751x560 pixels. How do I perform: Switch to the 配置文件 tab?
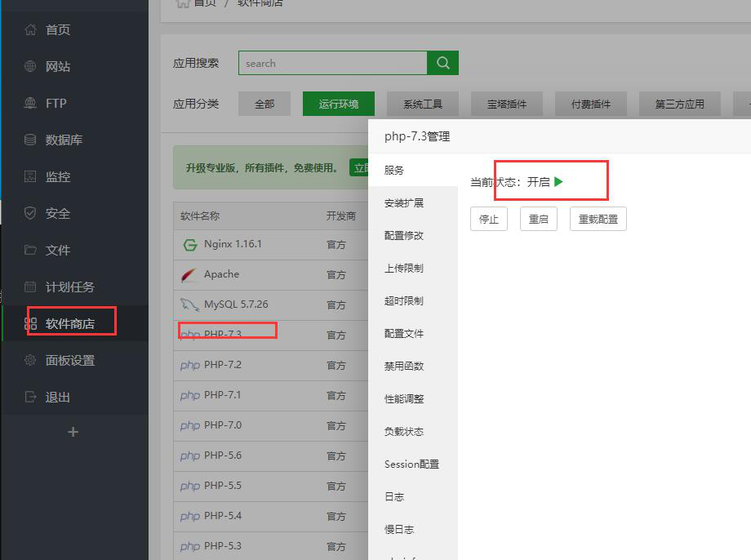413,333
